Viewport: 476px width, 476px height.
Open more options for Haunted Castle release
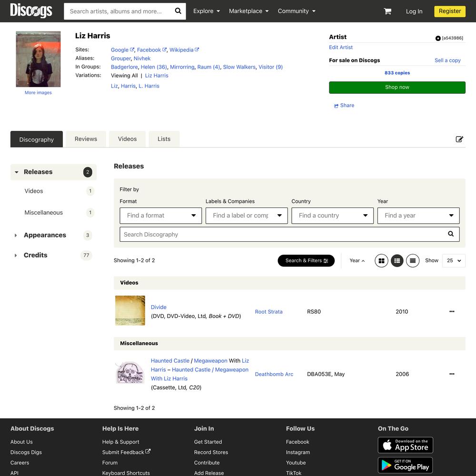[452, 374]
